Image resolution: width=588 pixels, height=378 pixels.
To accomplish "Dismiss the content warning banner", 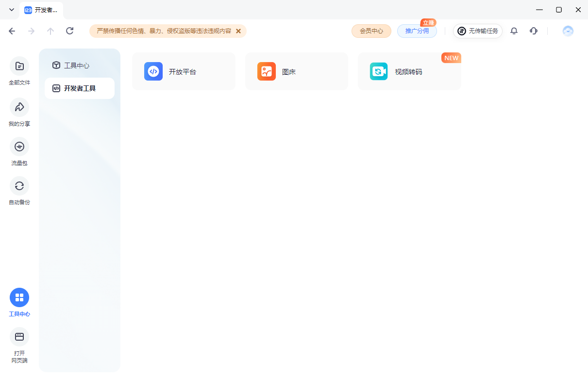I will [238, 31].
